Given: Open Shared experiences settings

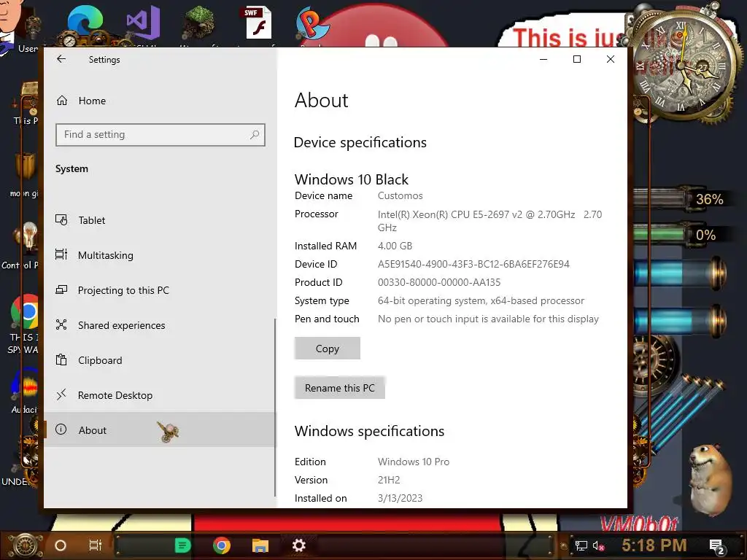Looking at the screenshot, I should coord(160,325).
